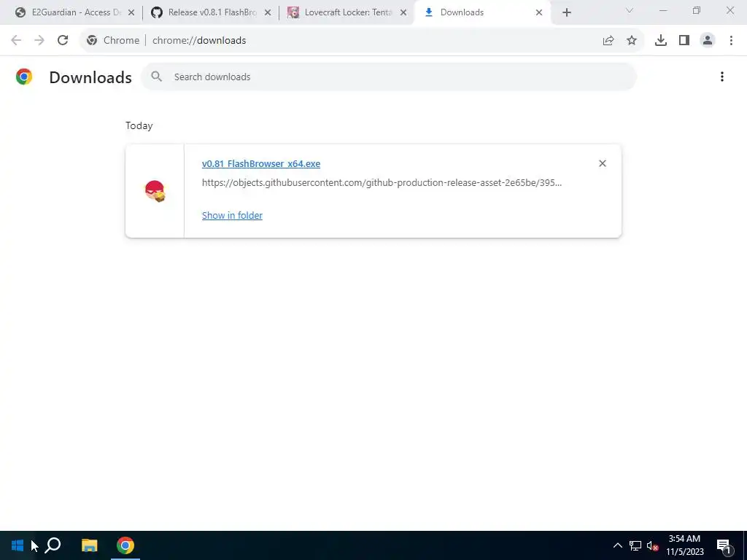Screen dimensions: 747x560
Task: Switch to E2Guardian Access Denied tab
Action: point(74,12)
